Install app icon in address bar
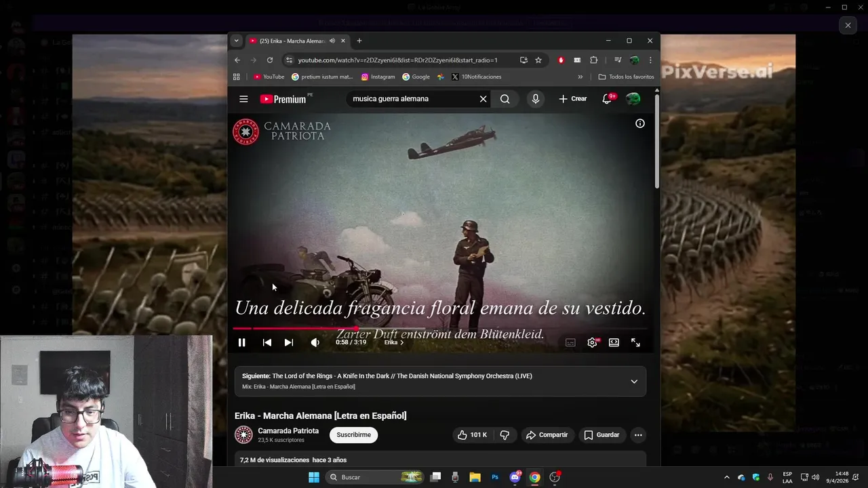 click(524, 60)
